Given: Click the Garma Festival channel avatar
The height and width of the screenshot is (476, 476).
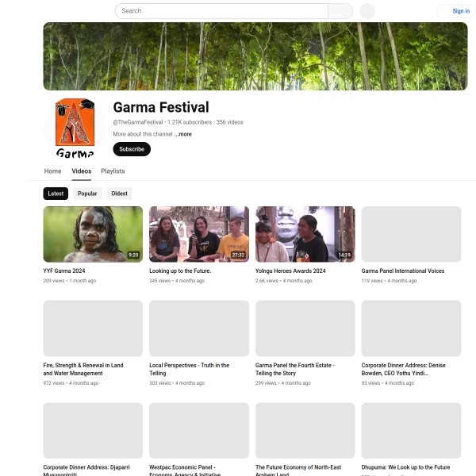Looking at the screenshot, I should (75, 129).
